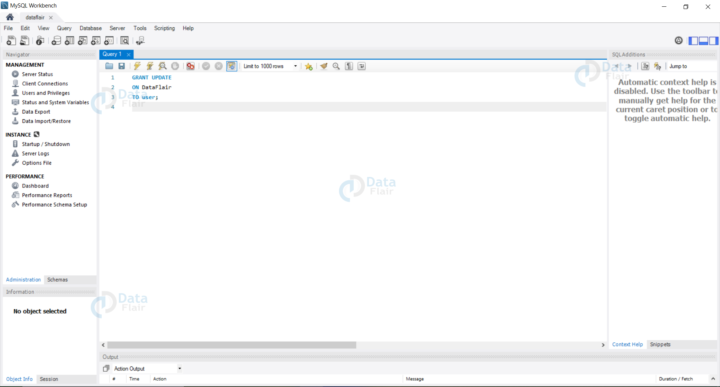Image resolution: width=720 pixels, height=387 pixels.
Task: Create a new stored procedure icon
Action: [x=96, y=41]
